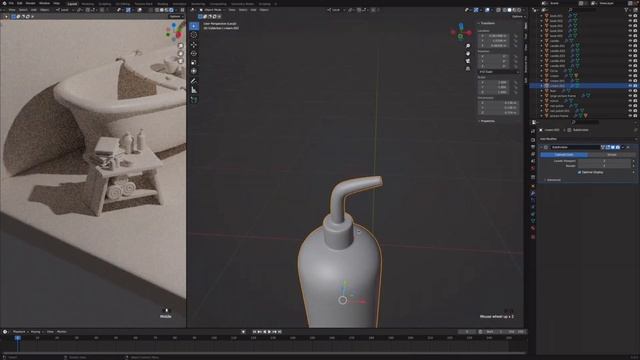Jump to the first frame in timeline
640x360 pixels.
click(254, 332)
